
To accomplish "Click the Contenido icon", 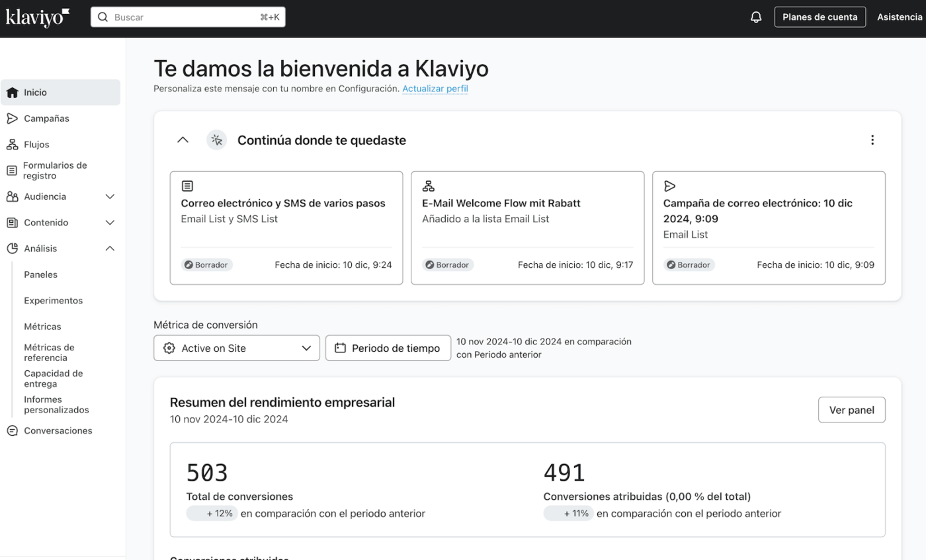I will click(12, 223).
